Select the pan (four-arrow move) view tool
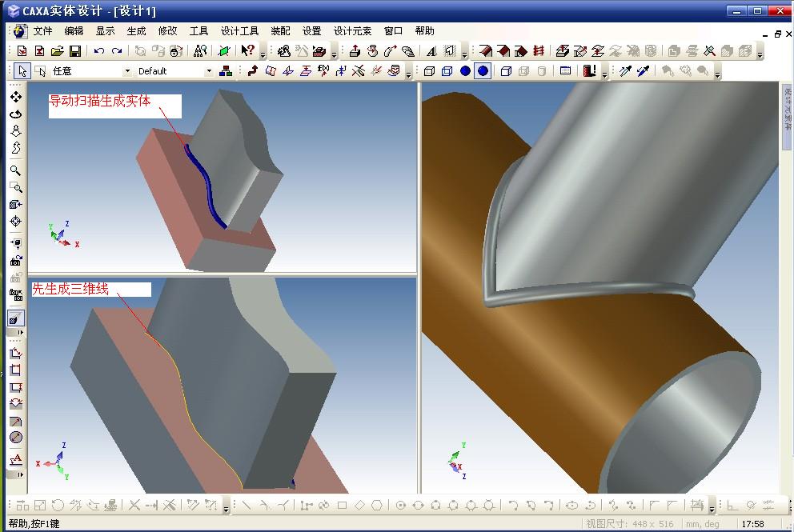Image resolution: width=794 pixels, height=532 pixels. point(16,97)
